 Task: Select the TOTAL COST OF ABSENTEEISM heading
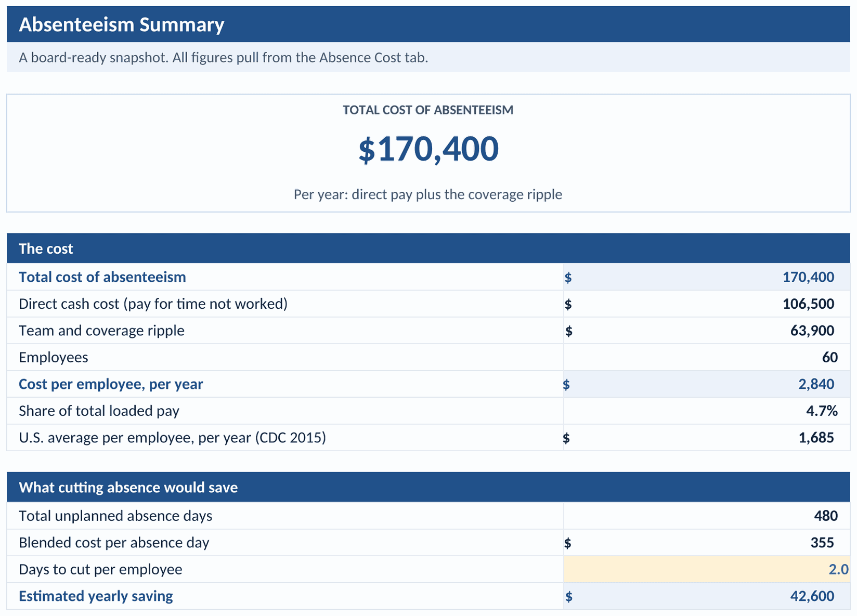pos(428,110)
